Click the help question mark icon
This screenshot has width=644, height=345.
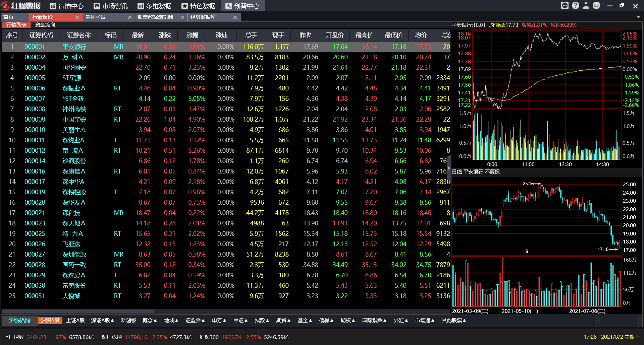[576, 6]
